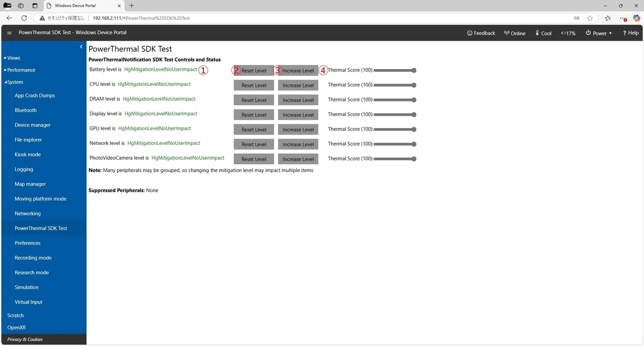The height and width of the screenshot is (346, 644).
Task: Reset Level for Network
Action: (x=254, y=144)
